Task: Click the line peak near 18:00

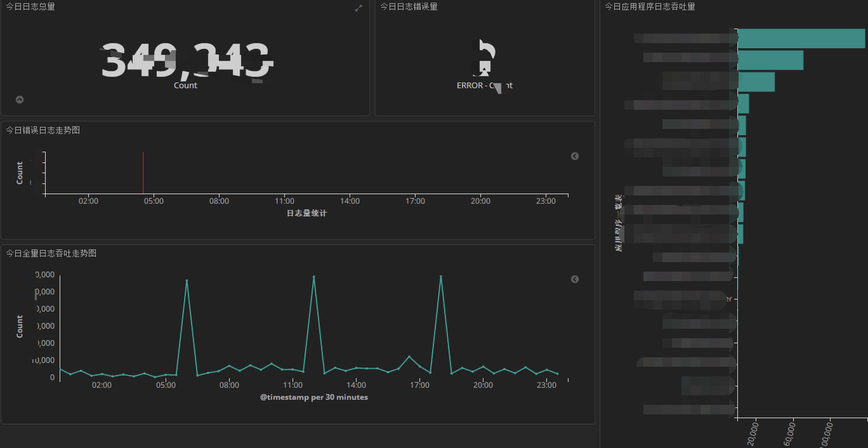Action: [441, 277]
